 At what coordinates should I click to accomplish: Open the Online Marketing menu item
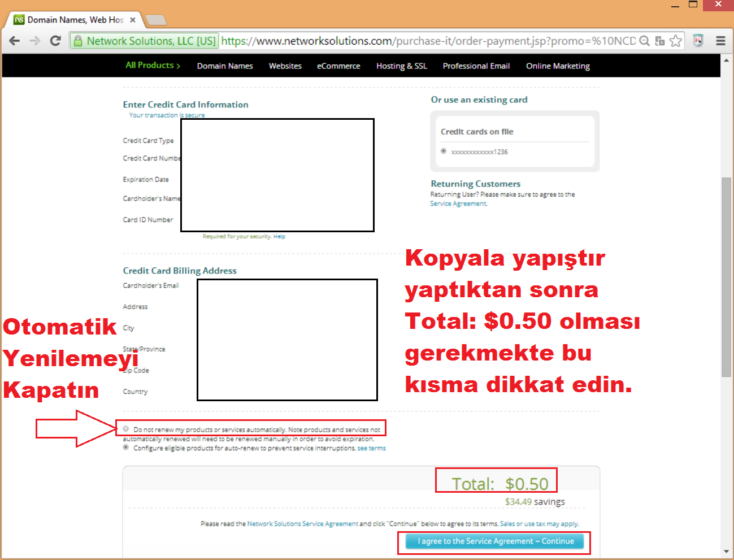pyautogui.click(x=558, y=66)
